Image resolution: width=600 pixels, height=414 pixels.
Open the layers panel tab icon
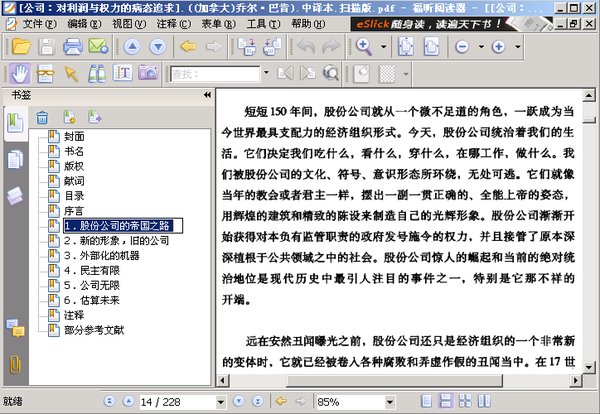coord(15,196)
